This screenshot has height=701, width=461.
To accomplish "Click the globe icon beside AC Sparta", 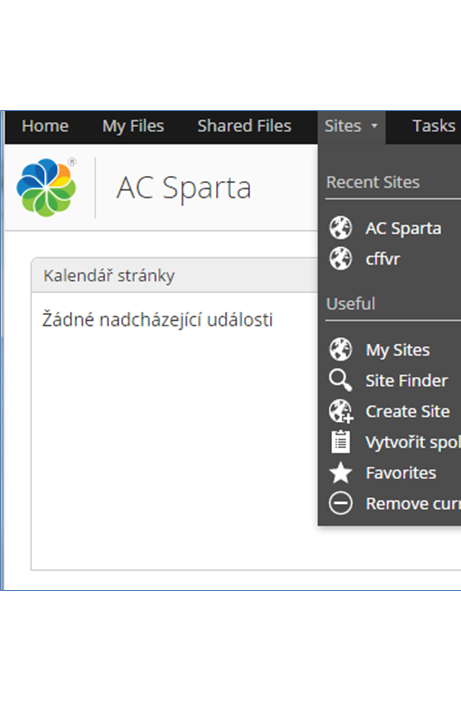I will (341, 228).
